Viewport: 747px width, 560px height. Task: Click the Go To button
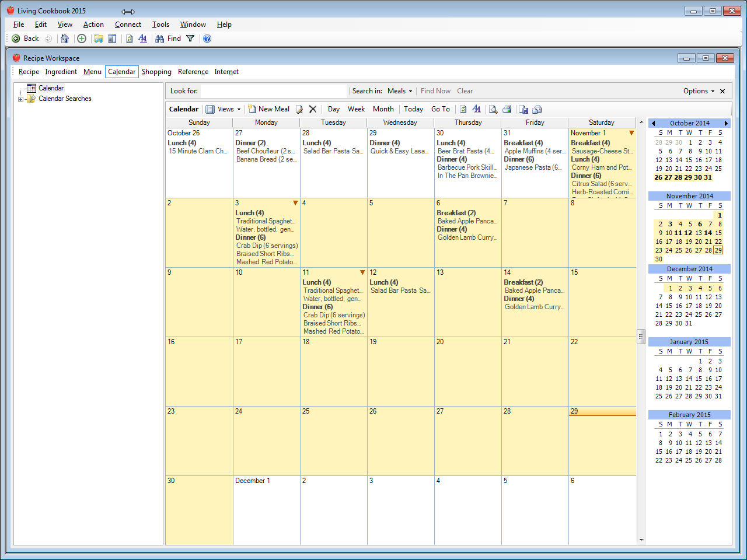click(x=441, y=109)
